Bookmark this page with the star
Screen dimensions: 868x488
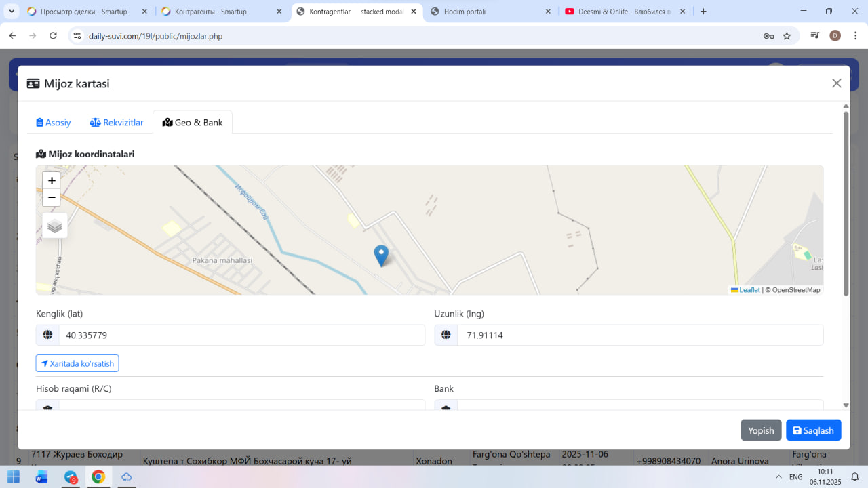[x=787, y=36]
